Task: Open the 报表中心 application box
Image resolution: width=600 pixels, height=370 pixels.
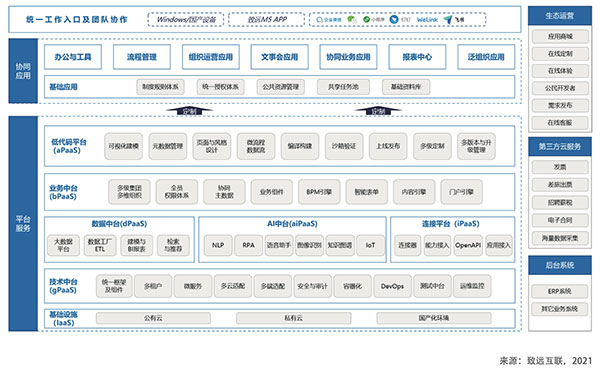Action: 417,57
